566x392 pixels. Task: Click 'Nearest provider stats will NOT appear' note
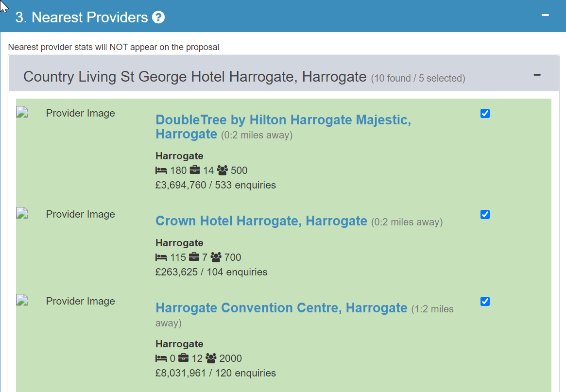(x=113, y=47)
